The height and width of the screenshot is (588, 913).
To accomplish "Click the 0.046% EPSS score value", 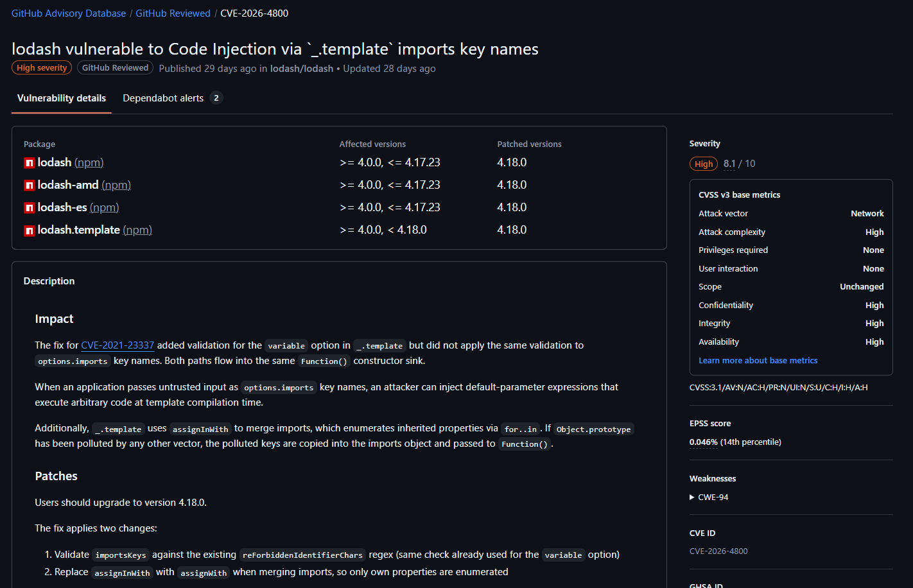I will tap(704, 442).
